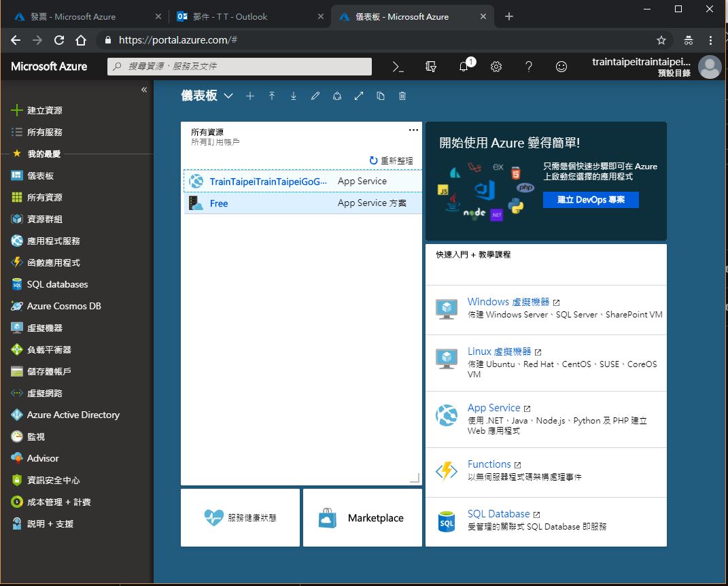The width and height of the screenshot is (728, 586).
Task: Share dashboard icon in toolbar
Action: tap(337, 96)
